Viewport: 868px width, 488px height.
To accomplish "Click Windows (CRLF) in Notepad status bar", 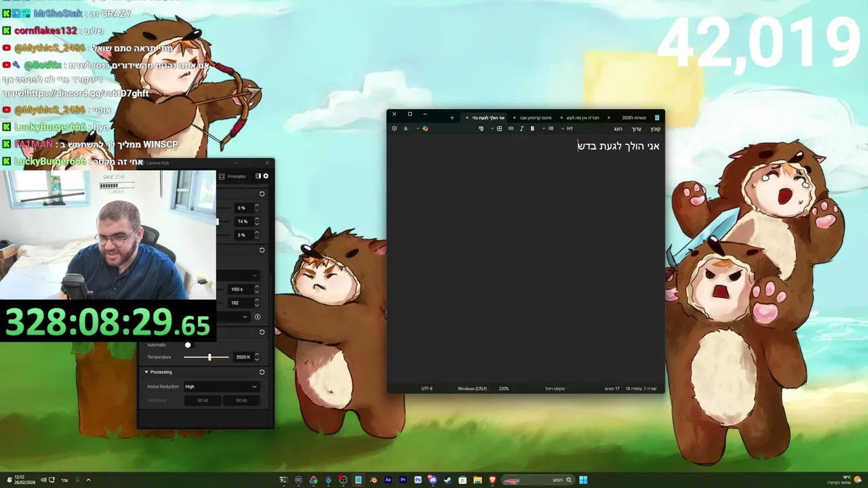I will coord(472,388).
